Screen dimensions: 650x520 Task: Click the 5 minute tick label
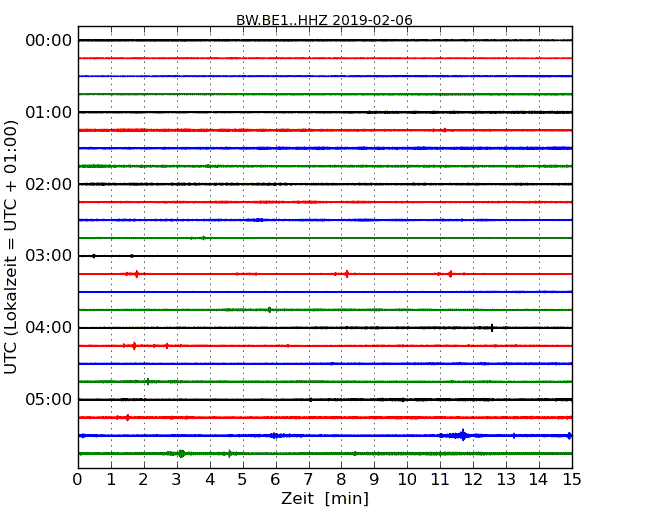tap(242, 480)
